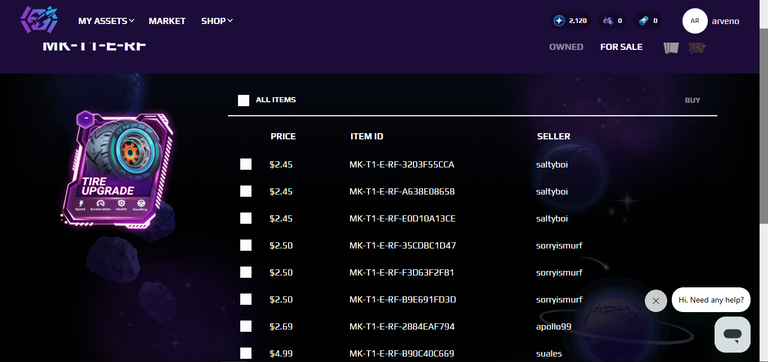Click the BUY button
This screenshot has width=768, height=362.
pos(693,100)
